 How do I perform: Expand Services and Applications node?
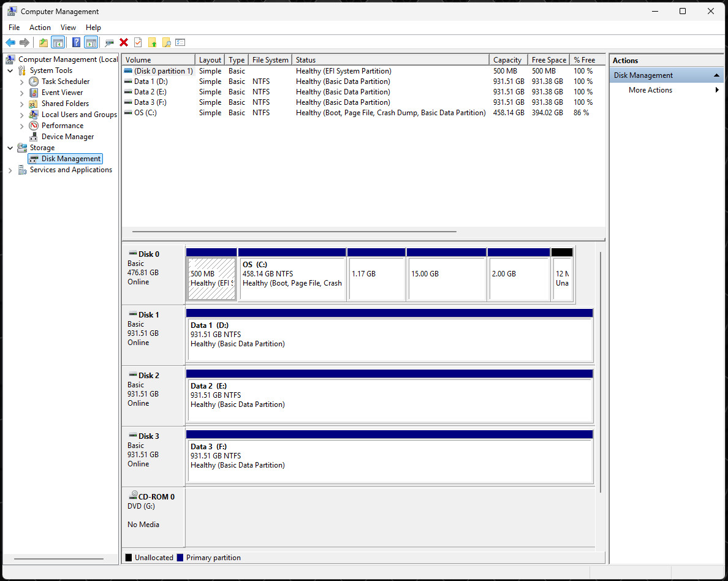coord(10,170)
